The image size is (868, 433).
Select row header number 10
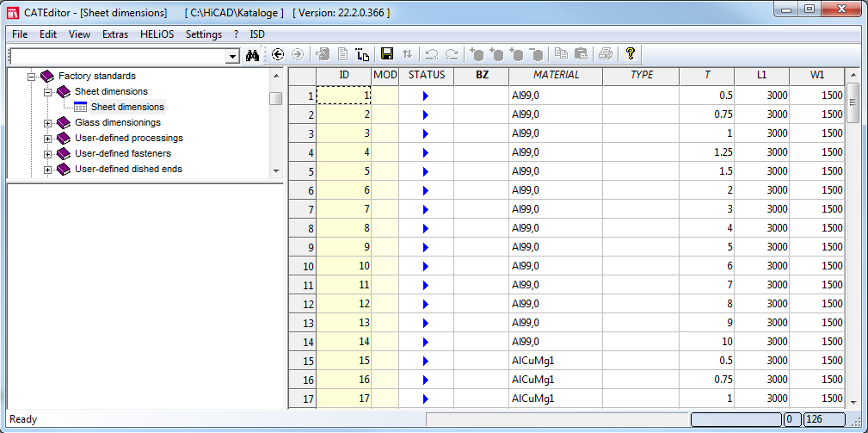[301, 266]
